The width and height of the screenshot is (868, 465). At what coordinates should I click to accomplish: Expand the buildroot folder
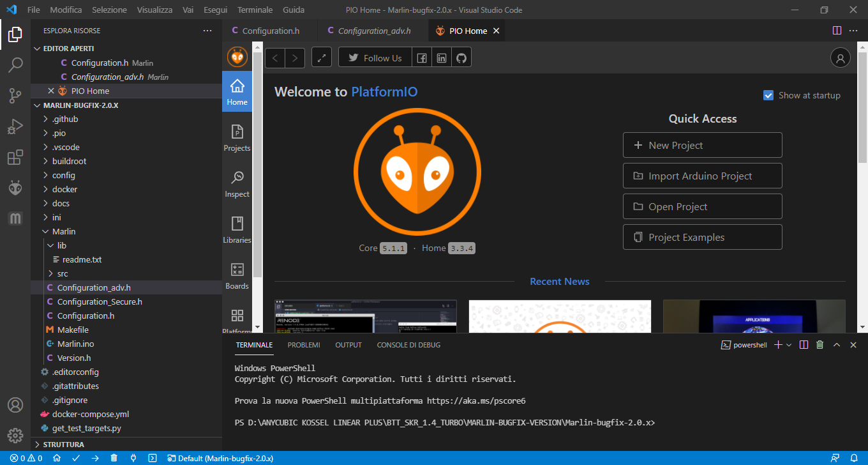(126, 161)
